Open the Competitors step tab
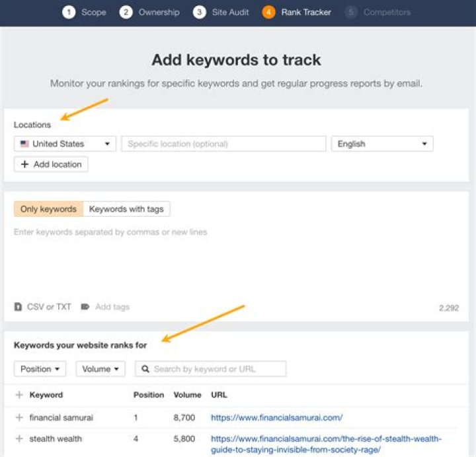 point(377,12)
